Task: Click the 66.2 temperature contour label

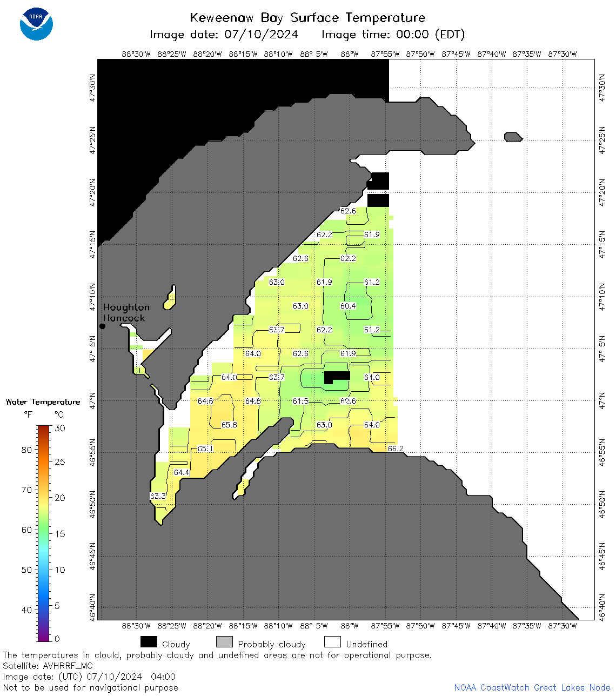Action: pyautogui.click(x=396, y=449)
